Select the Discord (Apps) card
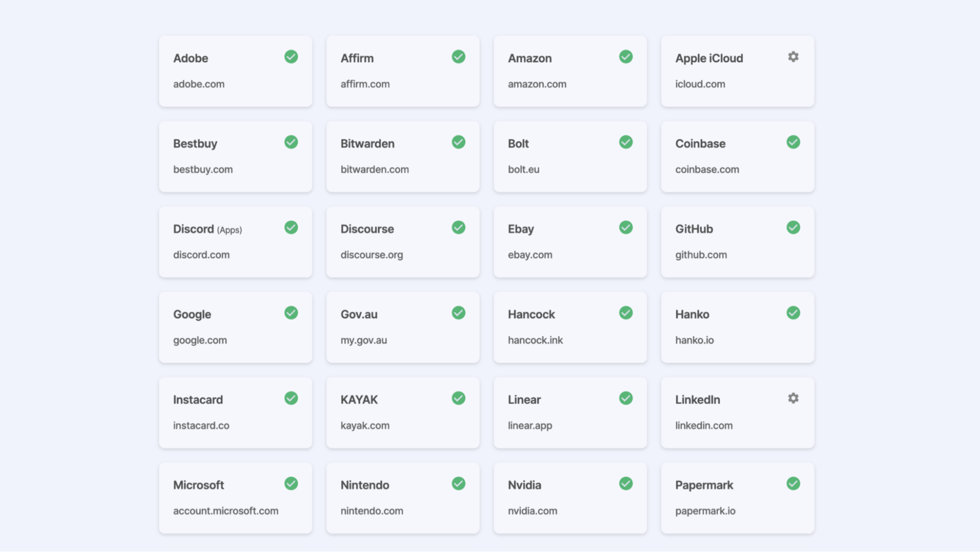 click(x=235, y=242)
